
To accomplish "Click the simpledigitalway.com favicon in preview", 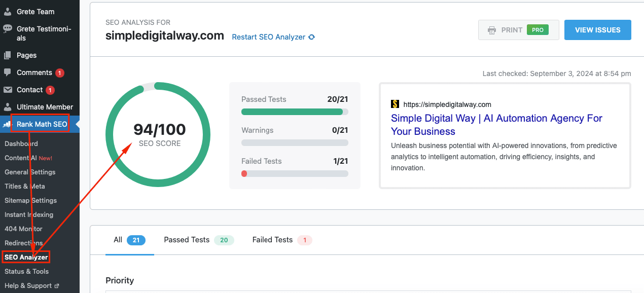I will pyautogui.click(x=395, y=104).
